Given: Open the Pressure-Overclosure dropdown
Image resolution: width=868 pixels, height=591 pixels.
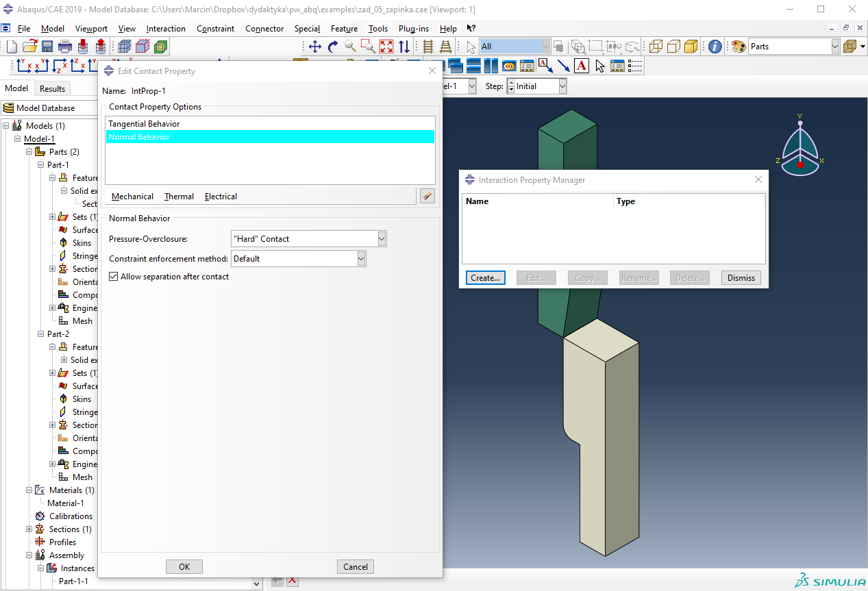Looking at the screenshot, I should point(382,239).
